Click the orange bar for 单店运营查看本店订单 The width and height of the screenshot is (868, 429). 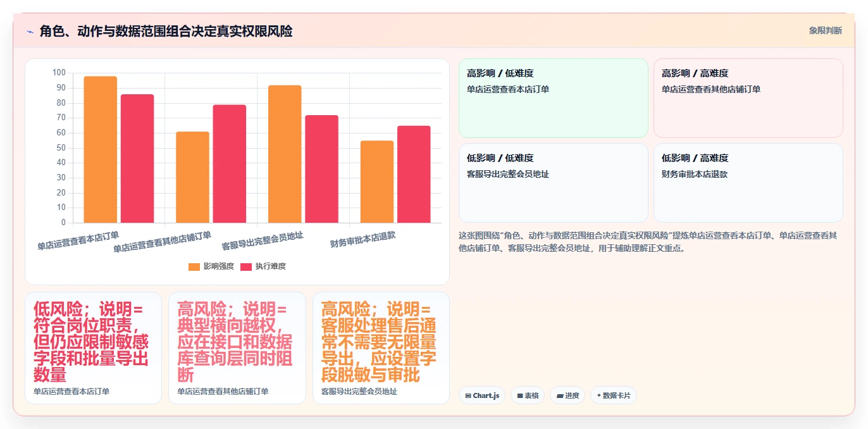click(x=101, y=149)
